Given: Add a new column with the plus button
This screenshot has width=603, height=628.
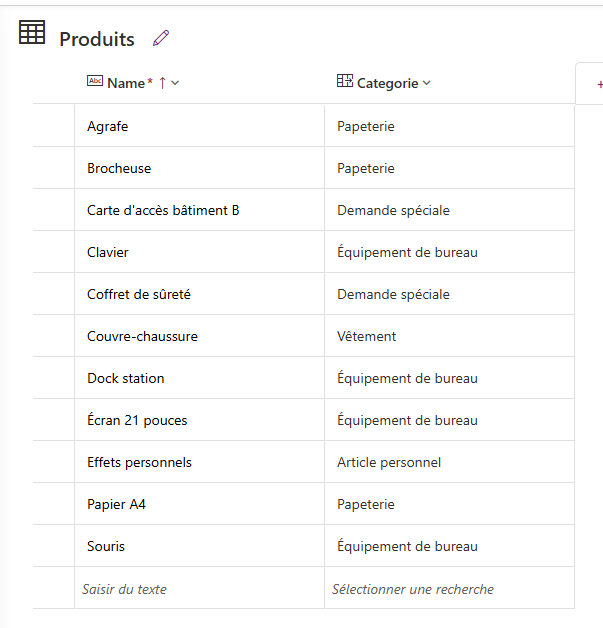Looking at the screenshot, I should point(599,85).
